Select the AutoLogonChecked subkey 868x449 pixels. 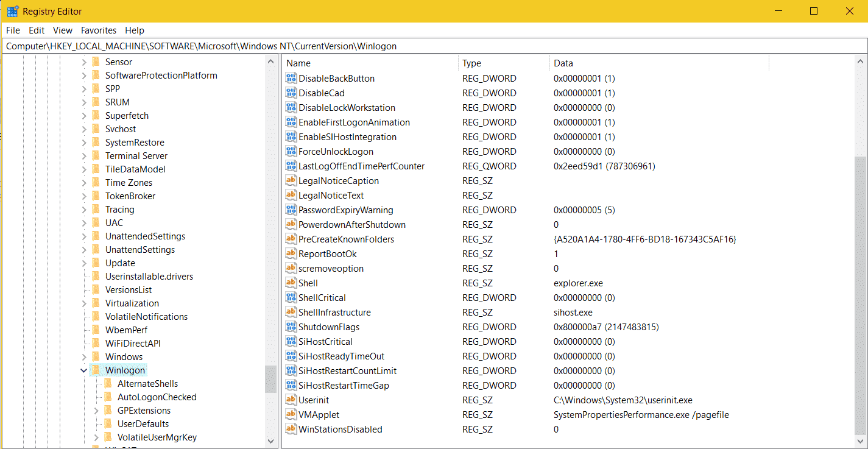(157, 397)
